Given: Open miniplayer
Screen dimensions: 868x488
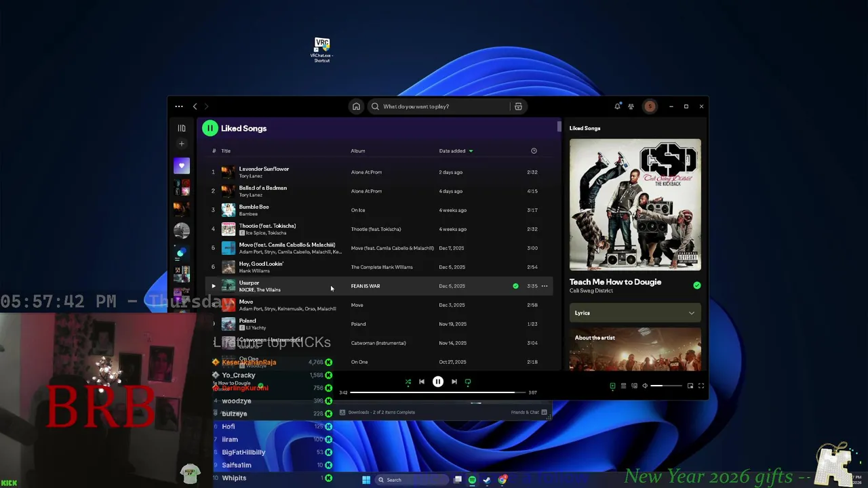Looking at the screenshot, I should tap(690, 386).
